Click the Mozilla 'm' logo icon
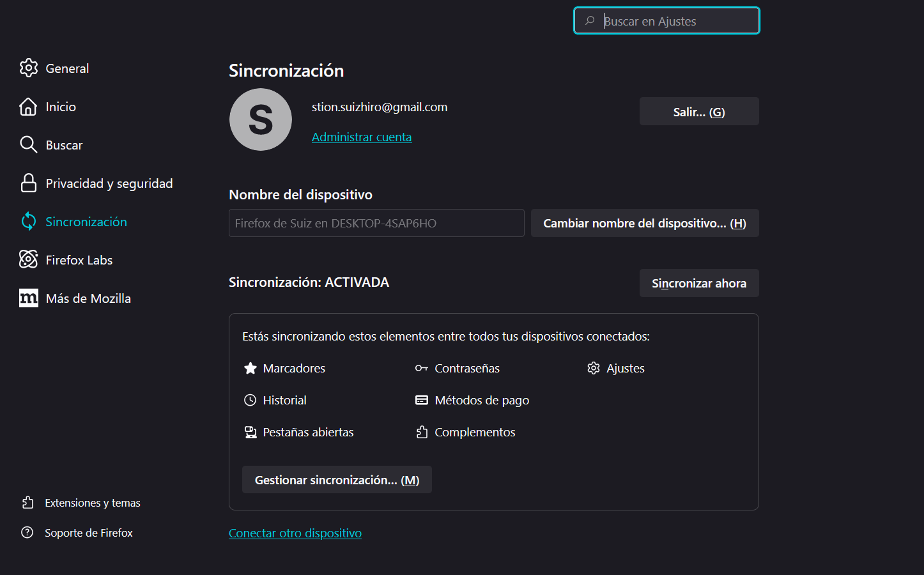 pos(29,298)
